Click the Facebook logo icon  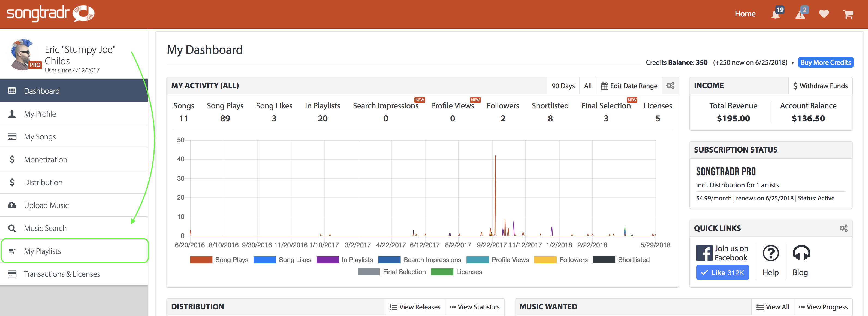[704, 253]
